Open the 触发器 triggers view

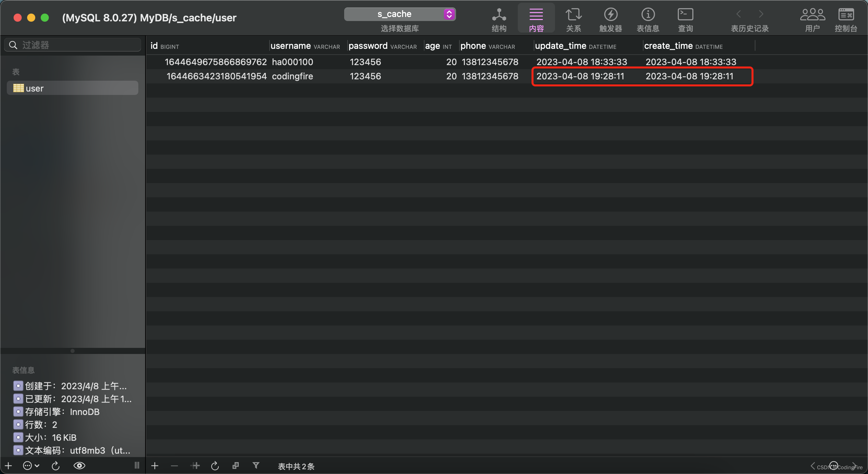610,19
